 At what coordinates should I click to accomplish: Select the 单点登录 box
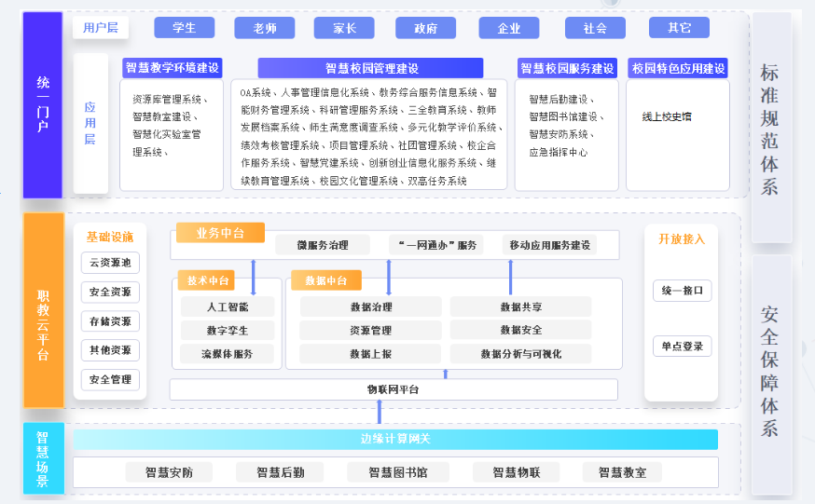[682, 347]
